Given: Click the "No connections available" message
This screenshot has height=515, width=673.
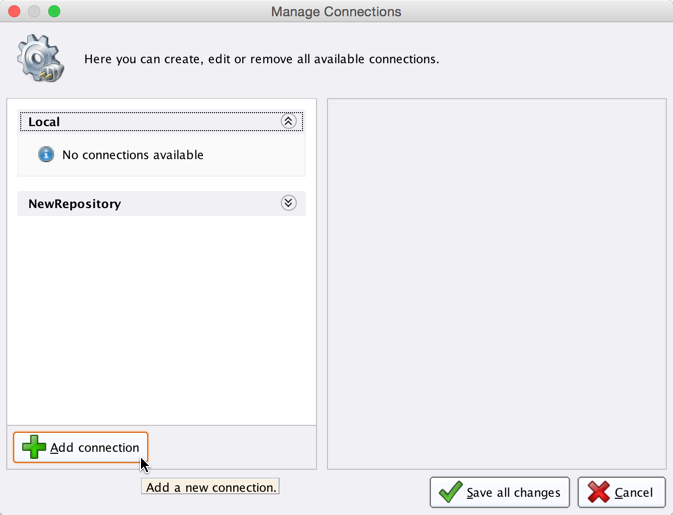Looking at the screenshot, I should point(132,155).
